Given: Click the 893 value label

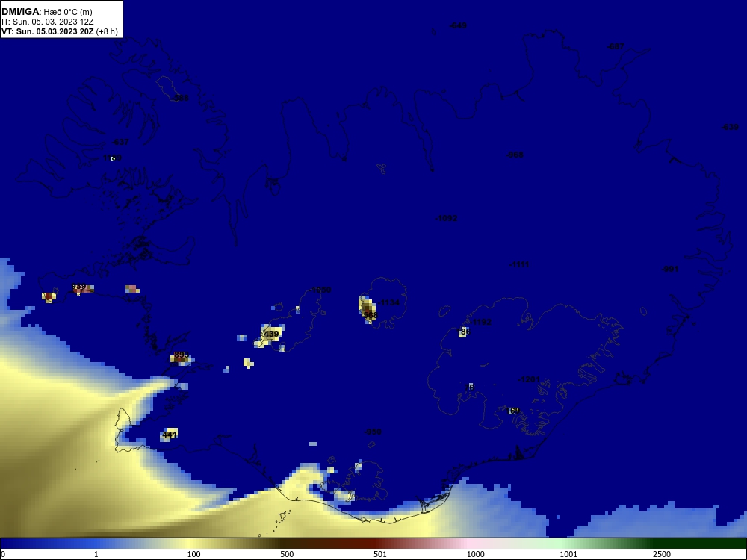Looking at the screenshot, I should pos(182,355).
